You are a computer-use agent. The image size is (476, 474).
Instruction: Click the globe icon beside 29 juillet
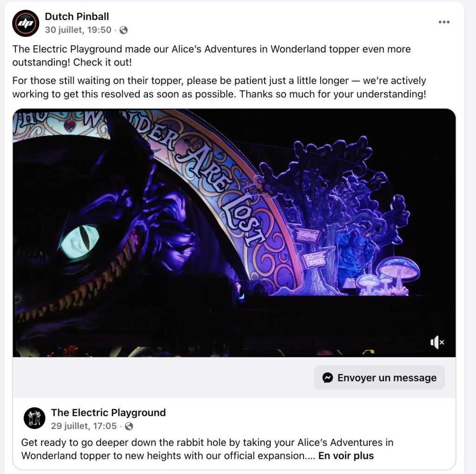click(x=129, y=426)
